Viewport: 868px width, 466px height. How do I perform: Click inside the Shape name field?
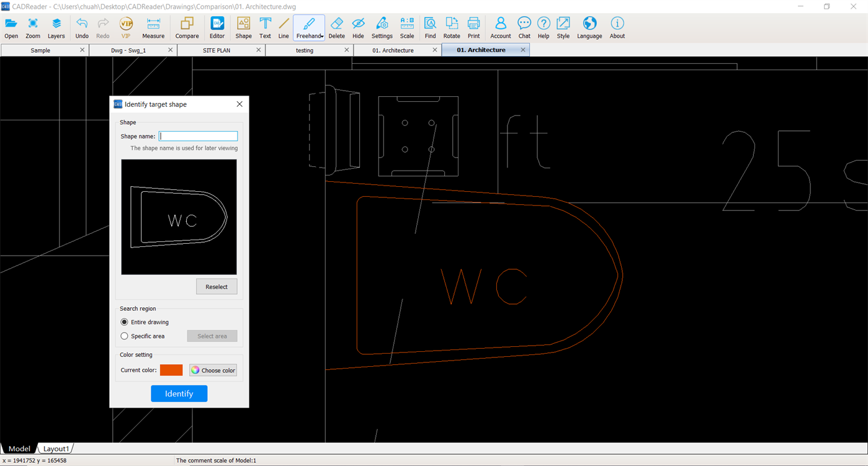tap(198, 136)
